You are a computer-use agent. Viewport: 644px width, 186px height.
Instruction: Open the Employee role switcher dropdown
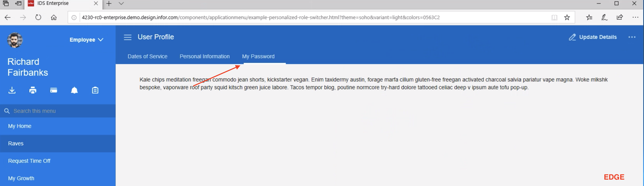[x=86, y=39]
